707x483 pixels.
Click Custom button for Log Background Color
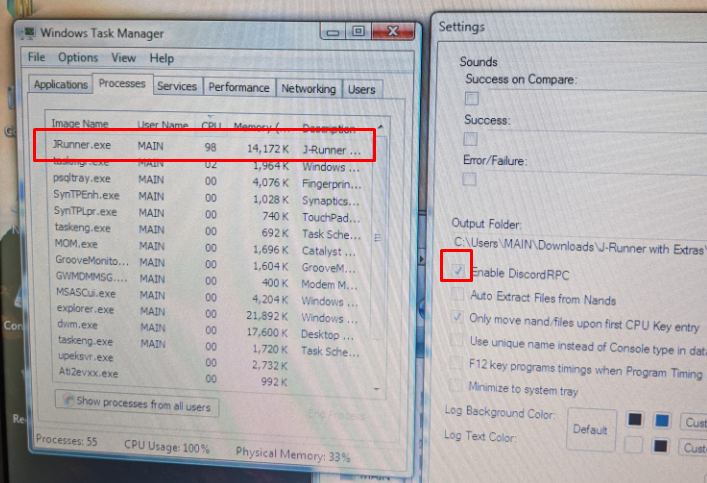pos(694,423)
